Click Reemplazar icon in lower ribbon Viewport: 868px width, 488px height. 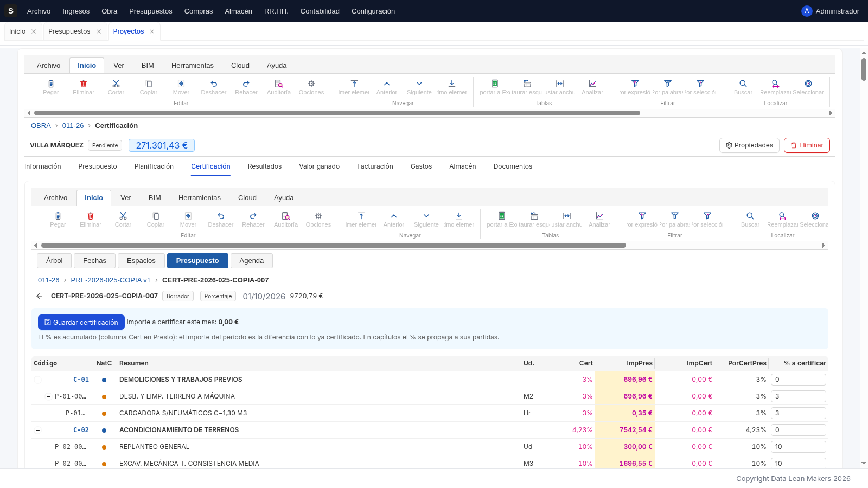tap(783, 216)
